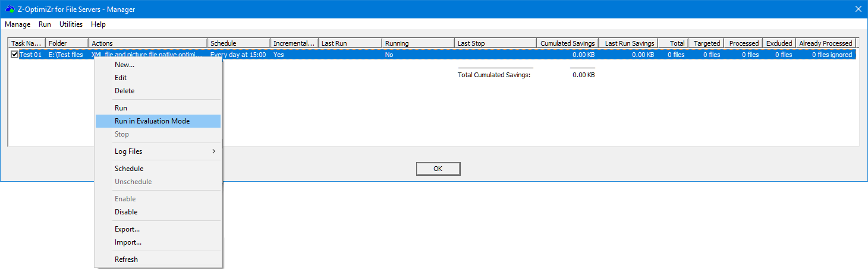Choose Schedule in the context menu

click(129, 169)
